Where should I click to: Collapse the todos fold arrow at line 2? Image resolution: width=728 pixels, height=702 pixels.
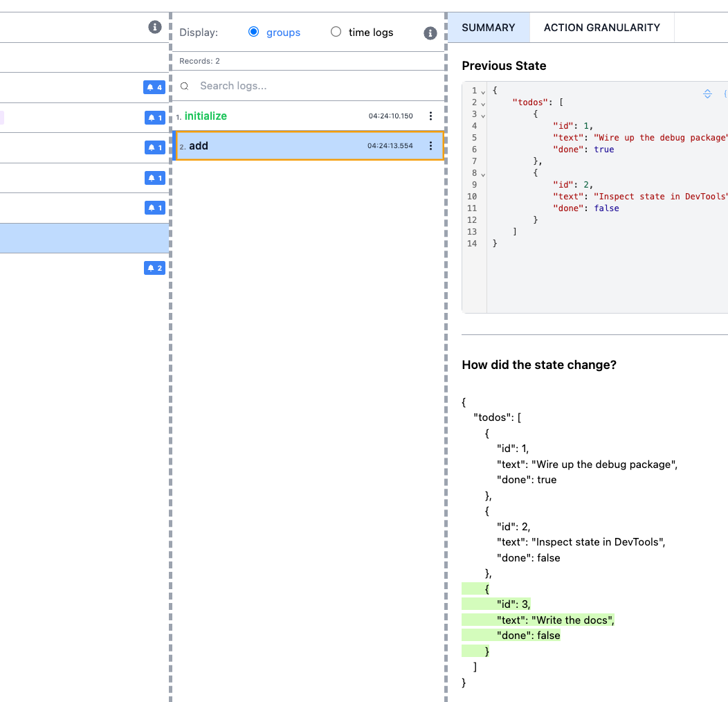pyautogui.click(x=483, y=104)
